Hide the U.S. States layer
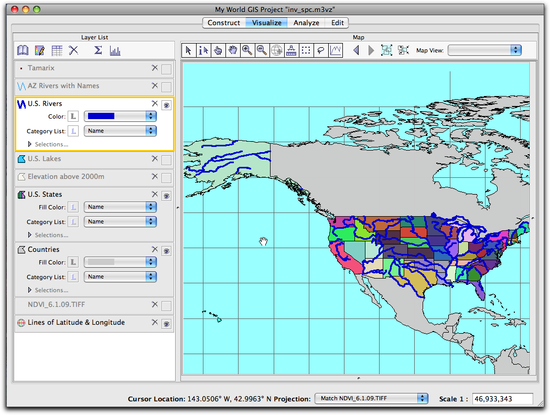 [166, 196]
